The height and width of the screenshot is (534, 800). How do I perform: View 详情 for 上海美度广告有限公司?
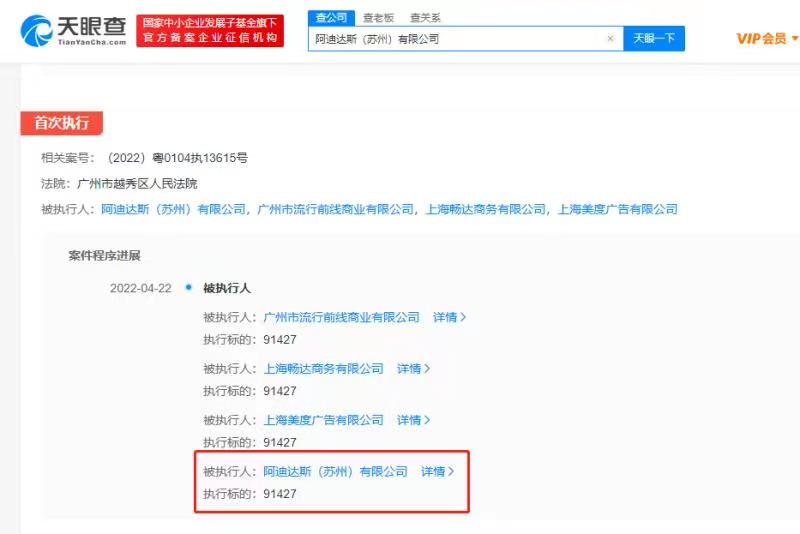(x=413, y=420)
